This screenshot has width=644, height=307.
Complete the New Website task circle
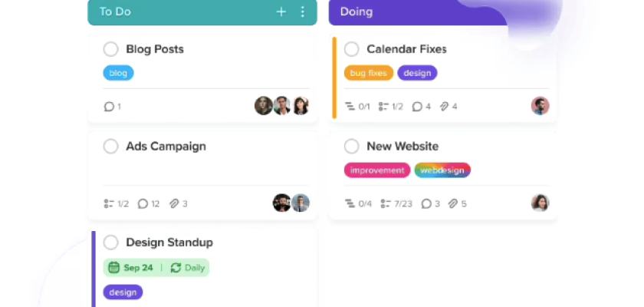point(352,146)
